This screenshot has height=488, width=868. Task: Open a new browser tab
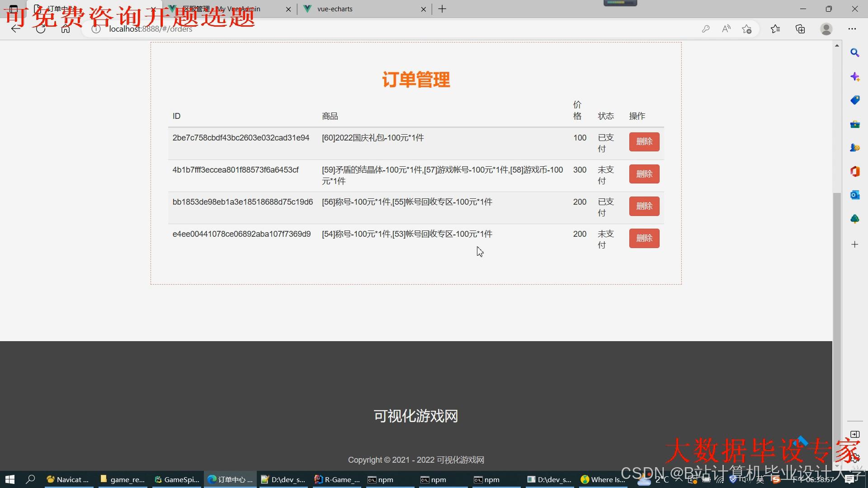pos(442,9)
